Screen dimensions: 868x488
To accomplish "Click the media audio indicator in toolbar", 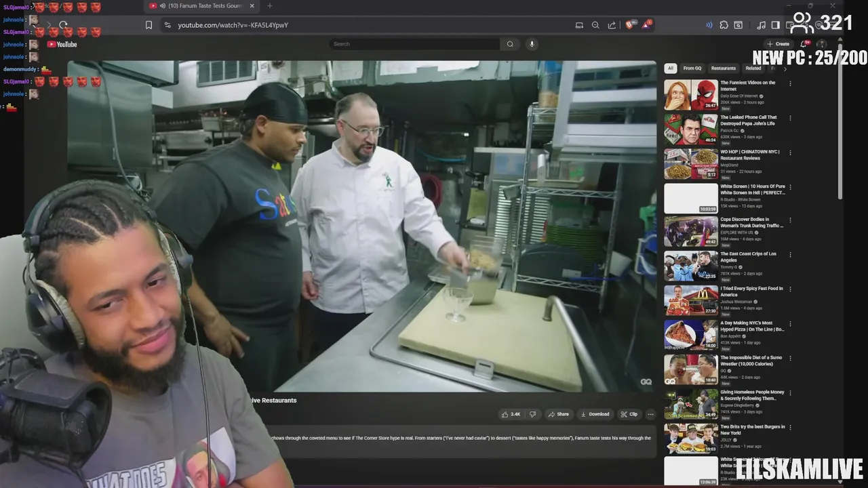I will click(709, 25).
